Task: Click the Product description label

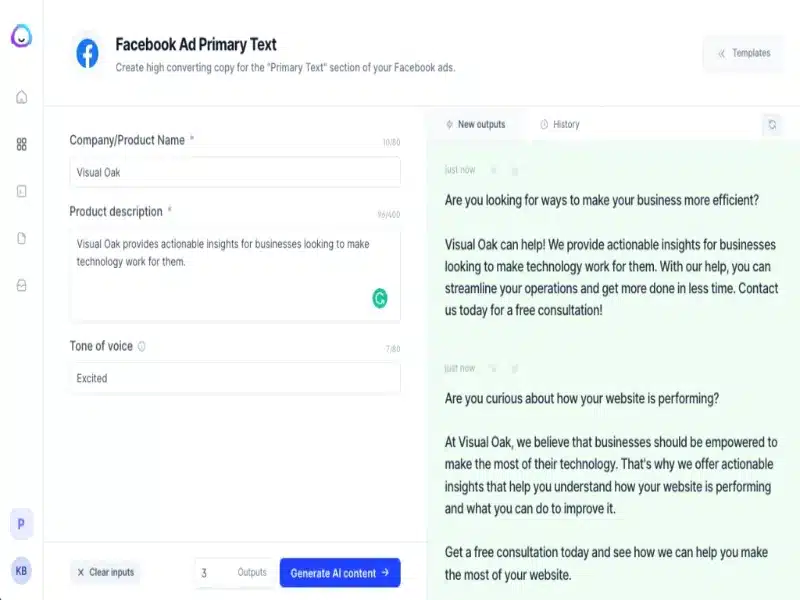Action: (116, 212)
